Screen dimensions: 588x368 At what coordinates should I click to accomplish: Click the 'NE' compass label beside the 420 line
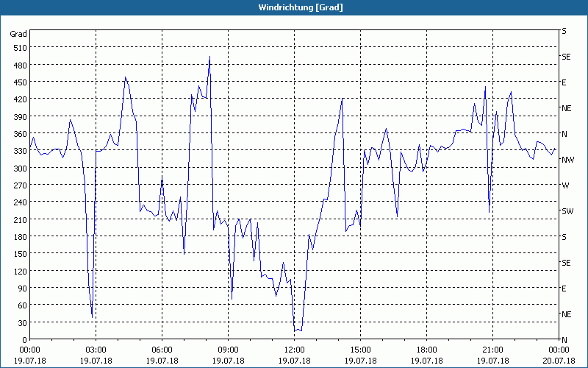566,108
